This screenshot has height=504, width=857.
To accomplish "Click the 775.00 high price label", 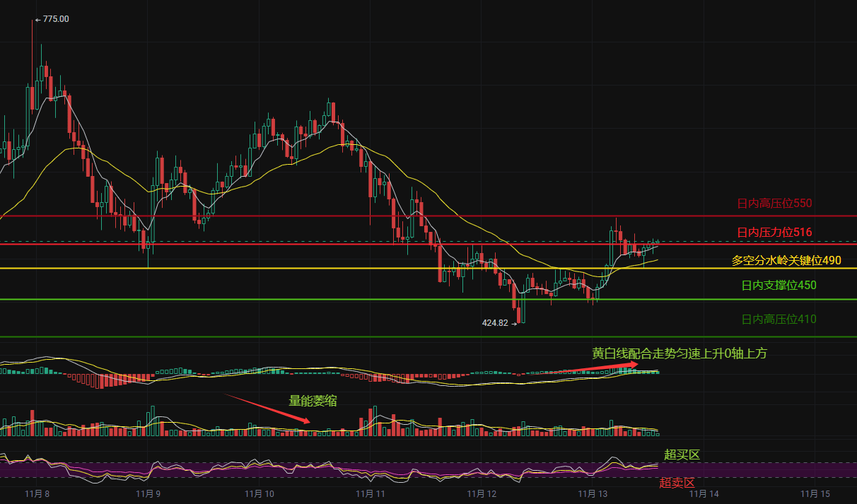I will tap(56, 19).
